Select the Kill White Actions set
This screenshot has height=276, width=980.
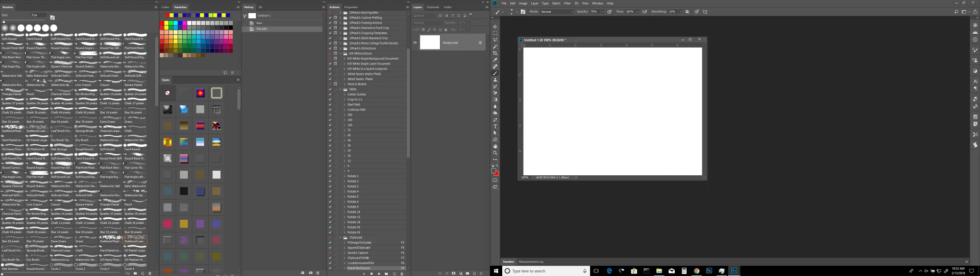[360, 54]
